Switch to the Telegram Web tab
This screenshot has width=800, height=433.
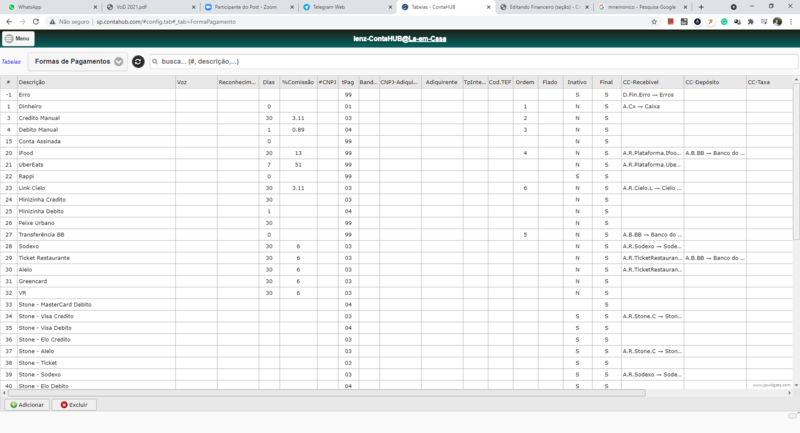click(346, 7)
